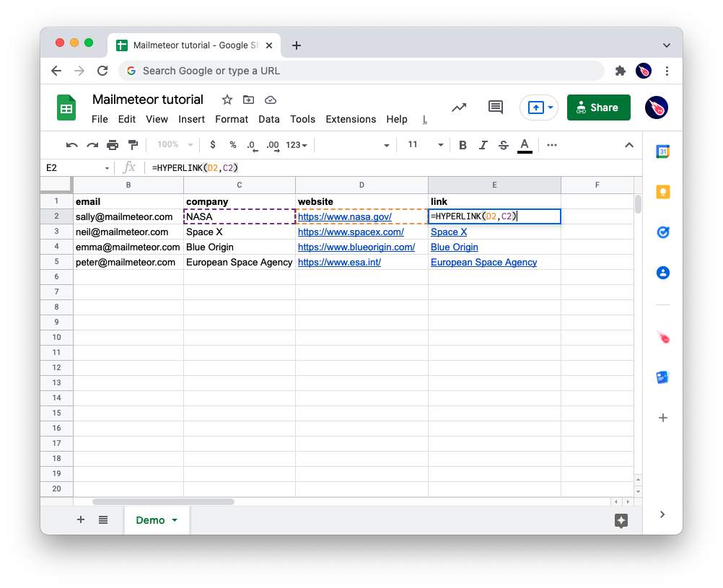Open Google Keep side panel
This screenshot has height=588, width=723.
(x=662, y=192)
